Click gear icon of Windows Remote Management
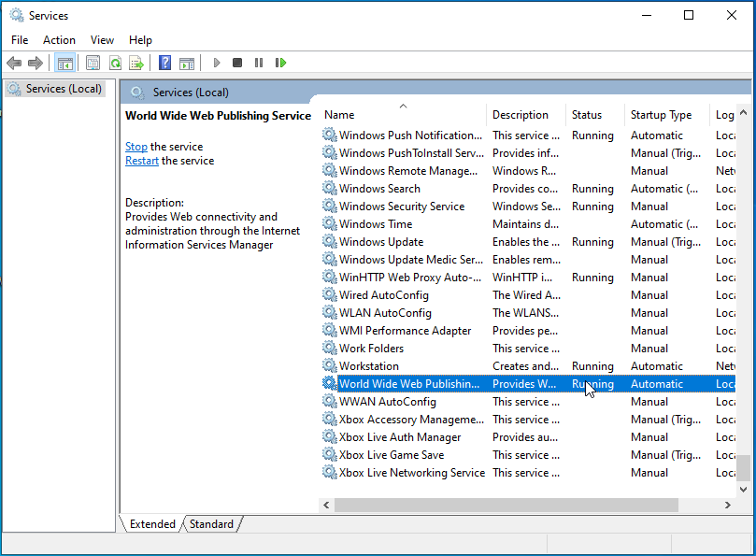 point(330,170)
